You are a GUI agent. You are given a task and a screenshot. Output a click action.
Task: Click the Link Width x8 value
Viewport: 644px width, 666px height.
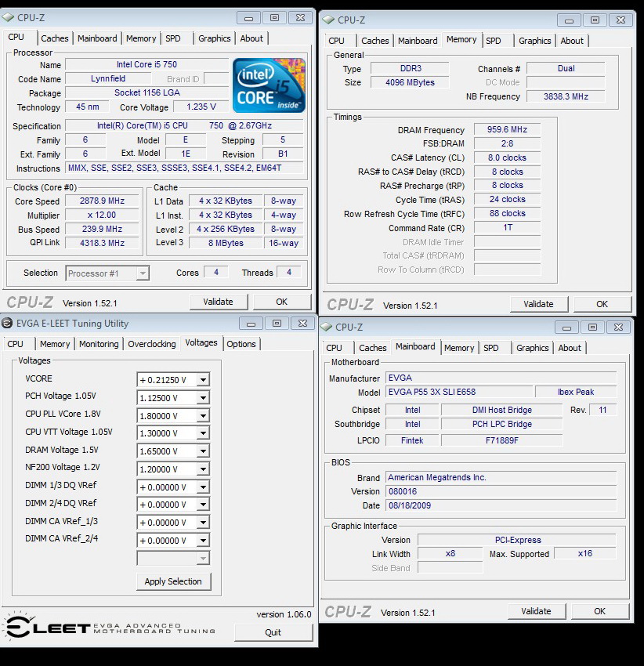(x=450, y=553)
